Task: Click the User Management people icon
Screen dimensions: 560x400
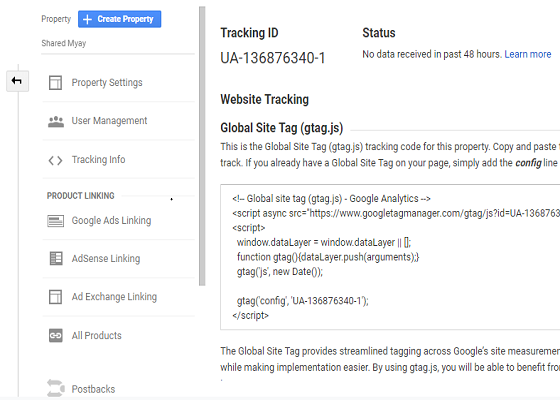Action: 56,121
